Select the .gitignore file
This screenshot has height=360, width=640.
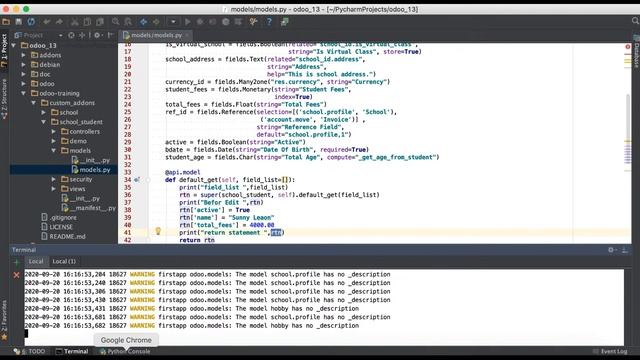point(59,218)
